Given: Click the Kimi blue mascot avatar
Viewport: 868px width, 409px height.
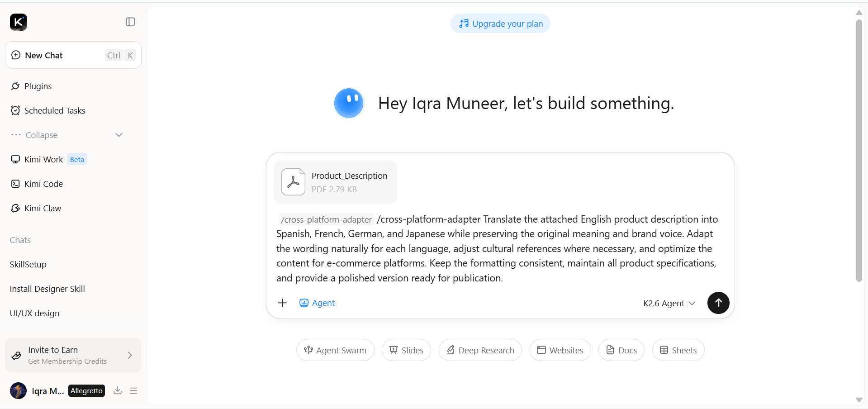Looking at the screenshot, I should pyautogui.click(x=349, y=103).
